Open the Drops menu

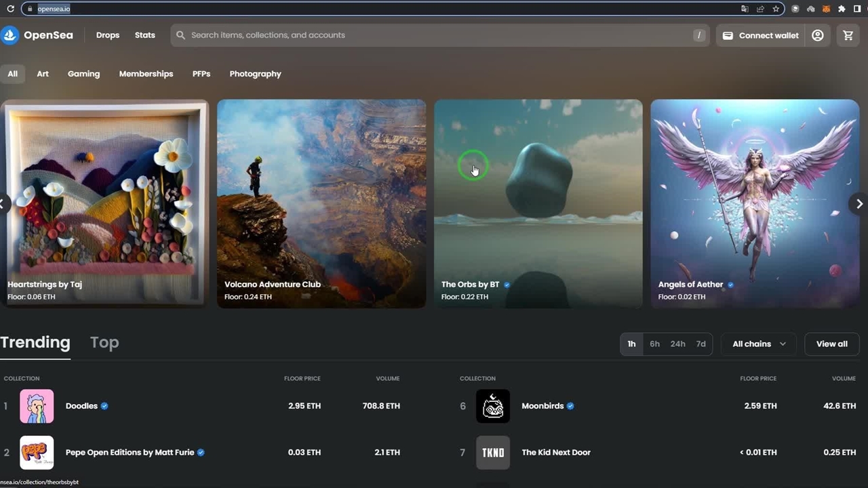pyautogui.click(x=108, y=35)
